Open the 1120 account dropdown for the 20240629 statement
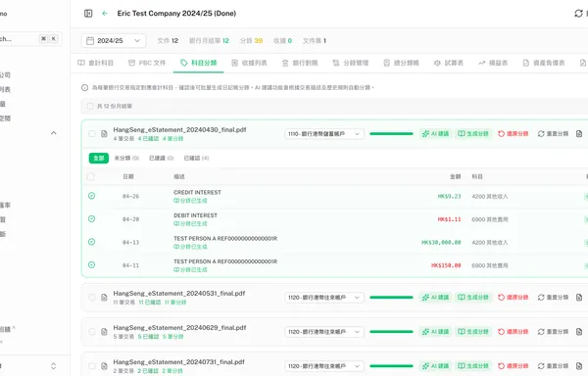This screenshot has width=588, height=376. [324, 332]
